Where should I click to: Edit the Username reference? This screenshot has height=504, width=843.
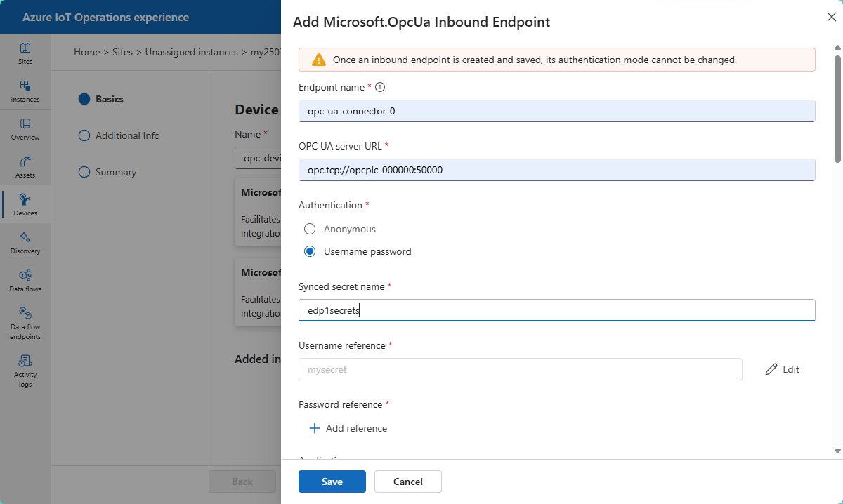click(x=783, y=369)
